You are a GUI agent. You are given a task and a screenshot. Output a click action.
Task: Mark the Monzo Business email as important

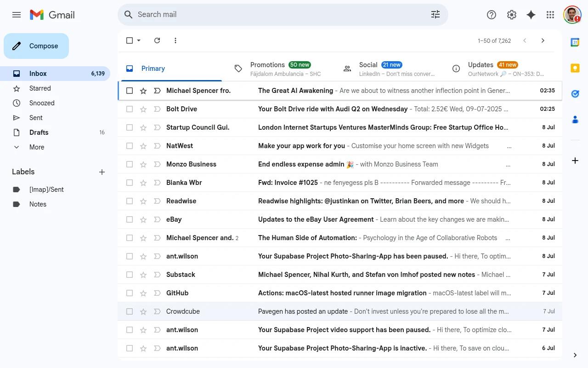coord(157,164)
